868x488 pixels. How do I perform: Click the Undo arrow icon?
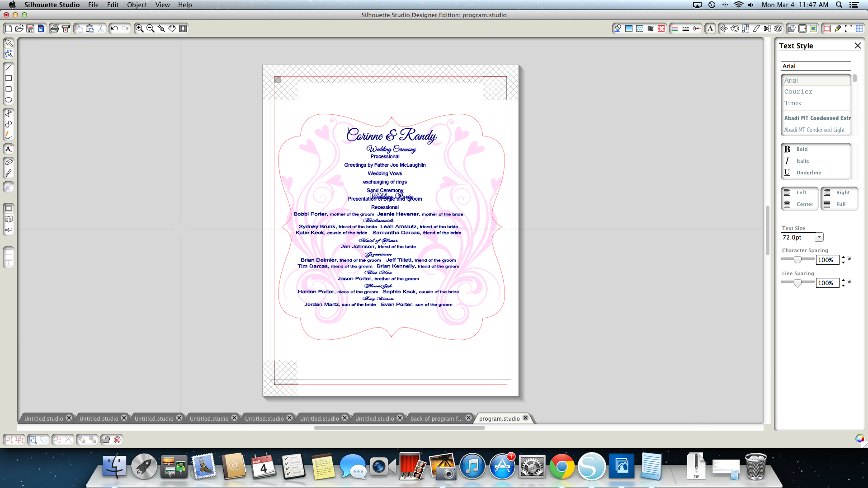pos(114,28)
